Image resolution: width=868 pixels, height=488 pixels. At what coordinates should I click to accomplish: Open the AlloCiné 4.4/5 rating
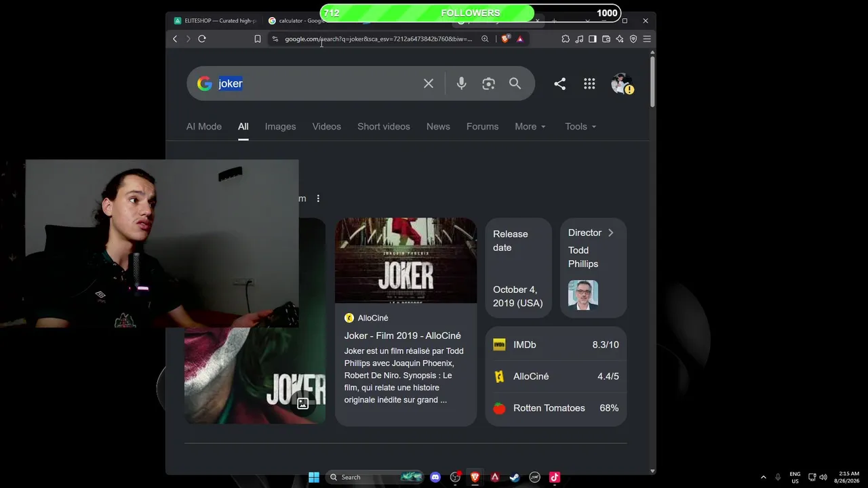pyautogui.click(x=556, y=376)
